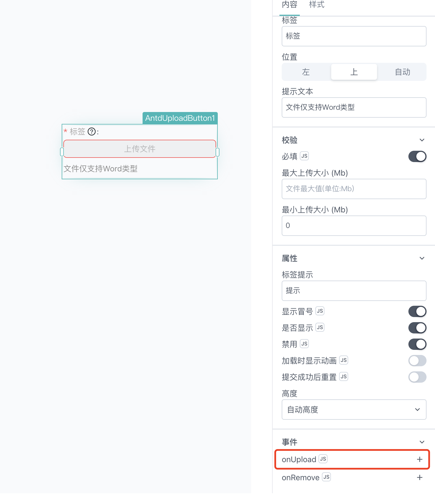
Task: Toggle the 显示冒号 switch
Action: [x=417, y=311]
